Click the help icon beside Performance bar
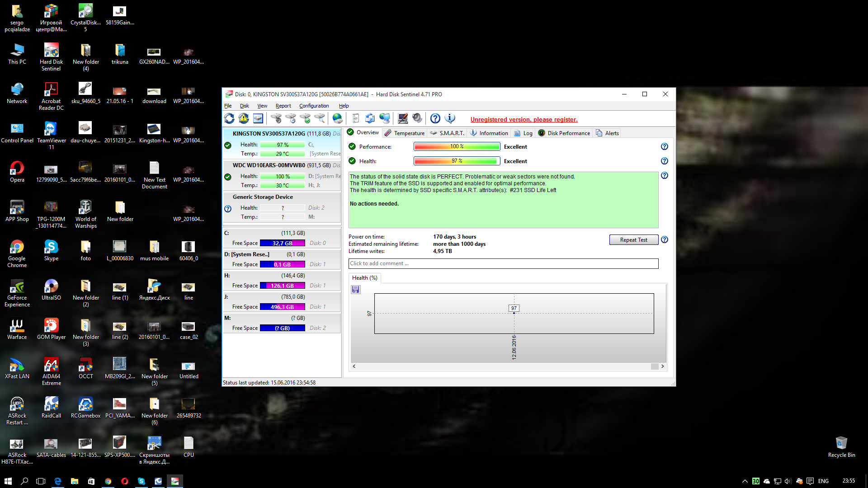This screenshot has width=868, height=488. [664, 146]
